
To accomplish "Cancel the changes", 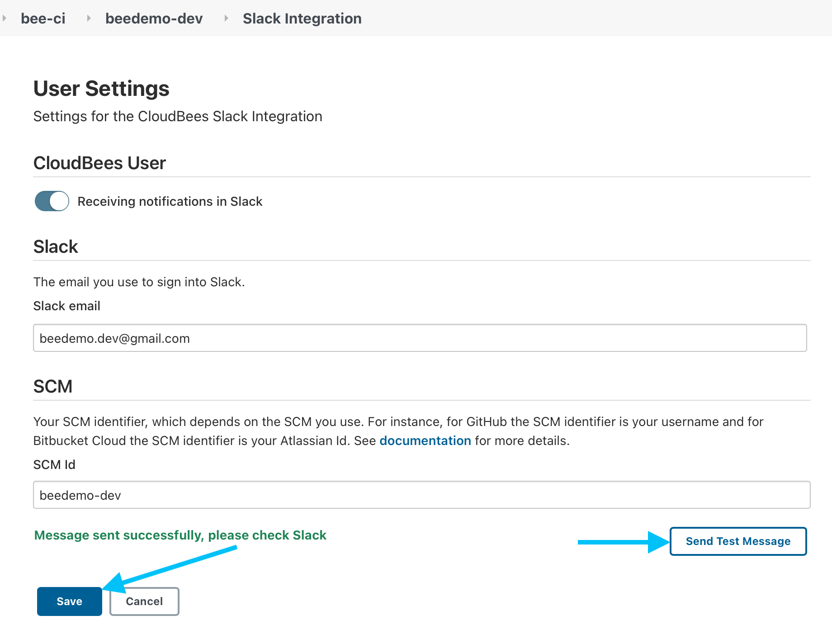I will tap(144, 601).
